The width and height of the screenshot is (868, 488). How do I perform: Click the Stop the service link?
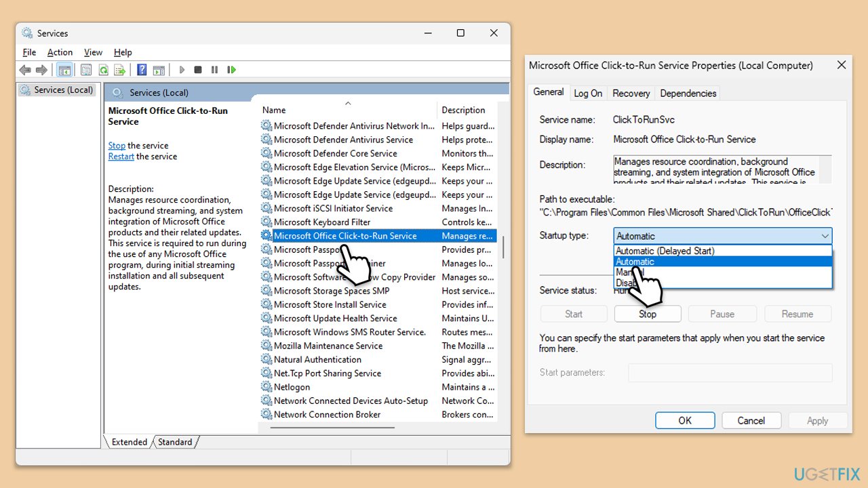point(117,146)
